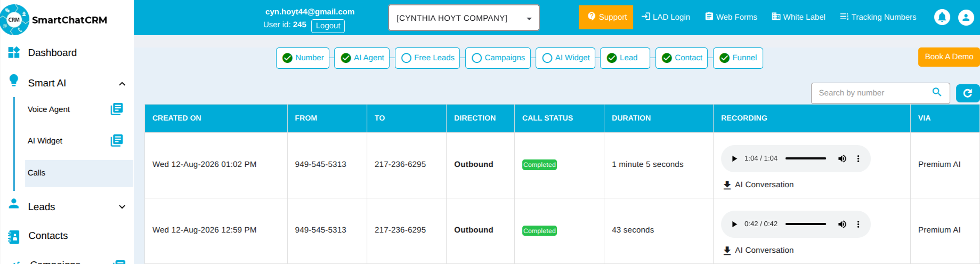Screen dimensions: 980x264
Task: Click the SmartChatCRM logo
Action: tap(54, 20)
